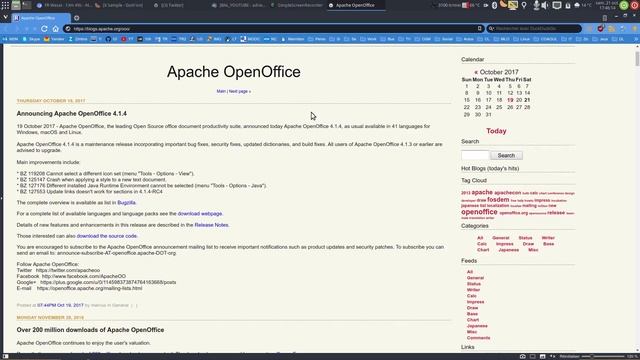This screenshot has width=640, height=360.
Task: Click the trash icon near tab bar
Action: (604, 18)
